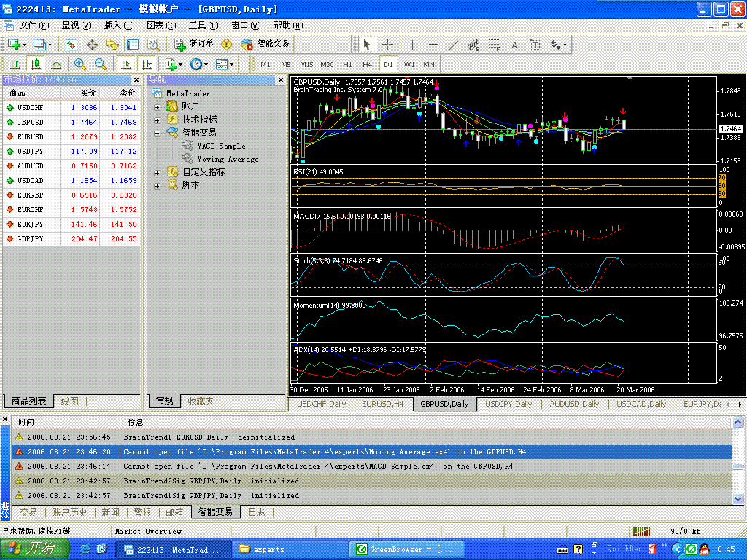
Task: Select the horizontal line drawing tool
Action: point(433,44)
